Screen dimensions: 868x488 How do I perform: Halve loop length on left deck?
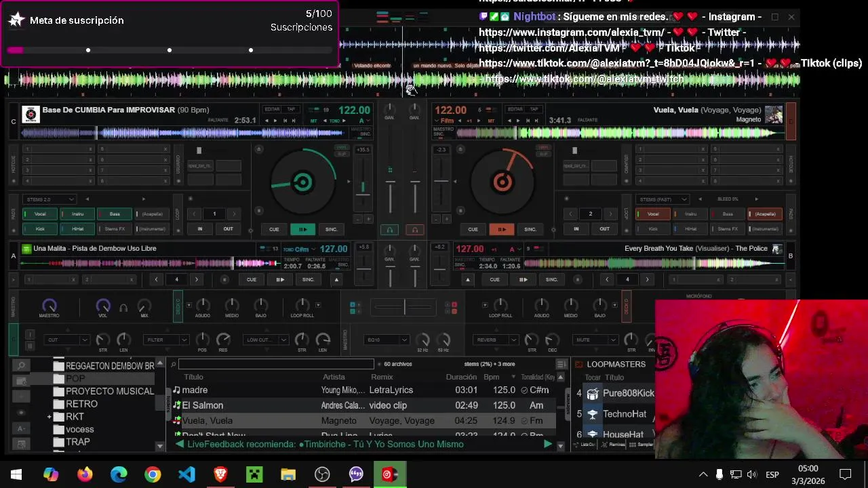pos(195,214)
